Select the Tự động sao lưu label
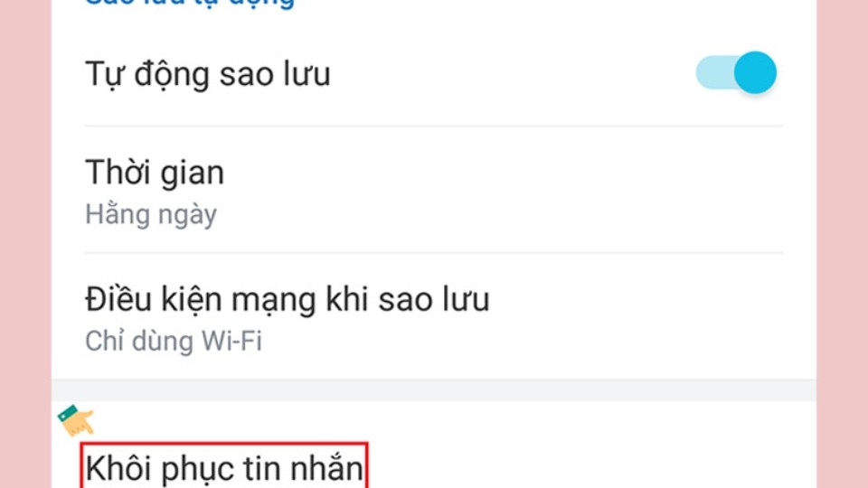Viewport: 868px width, 488px height. [x=208, y=74]
